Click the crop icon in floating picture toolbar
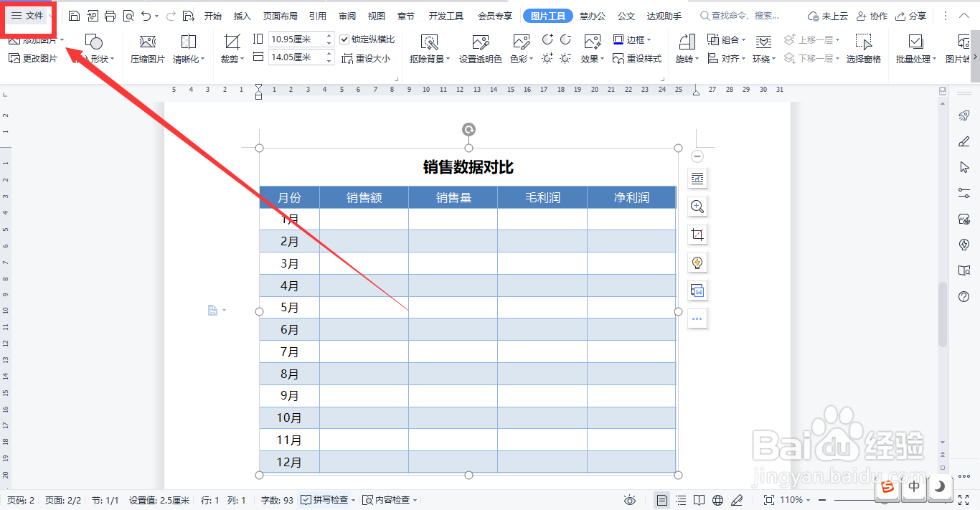 pyautogui.click(x=697, y=235)
